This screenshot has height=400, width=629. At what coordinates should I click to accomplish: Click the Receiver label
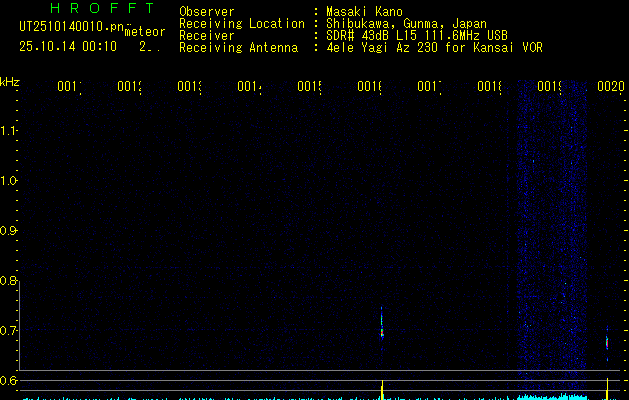(x=207, y=36)
